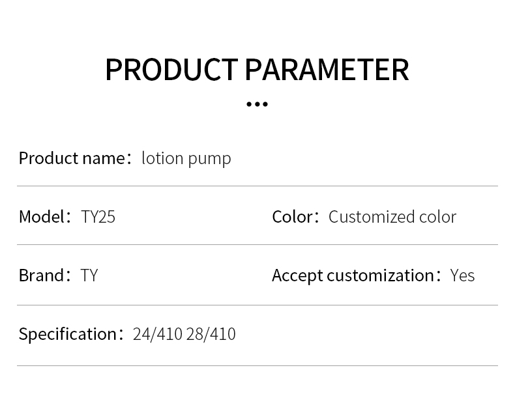Click the word PARAMETER in the title
The width and height of the screenshot is (515, 420).
pyautogui.click(x=327, y=69)
